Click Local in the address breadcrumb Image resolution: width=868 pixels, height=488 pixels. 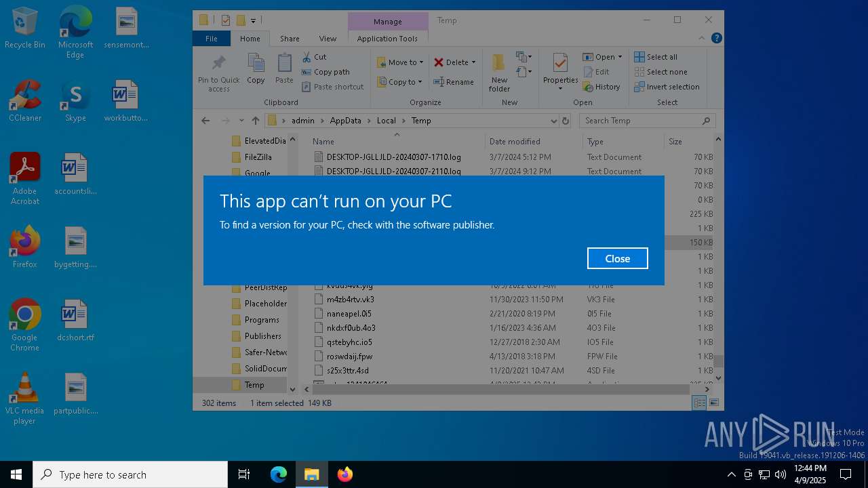pos(386,121)
